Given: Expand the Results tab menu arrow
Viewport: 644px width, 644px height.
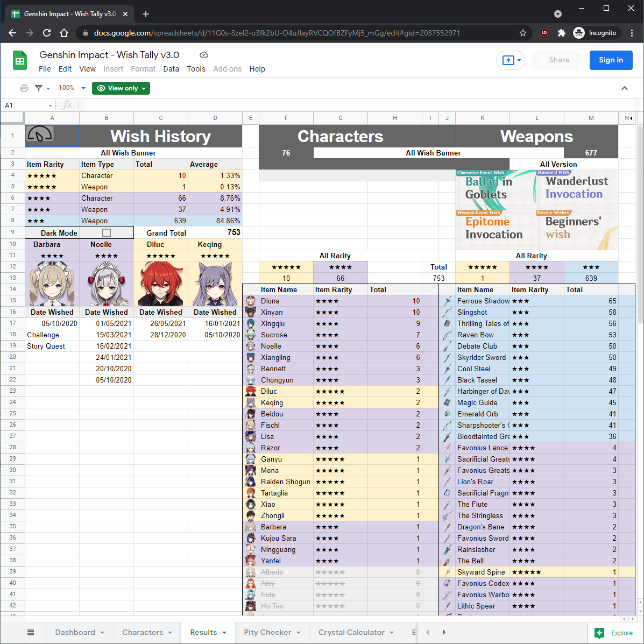Looking at the screenshot, I should click(224, 633).
